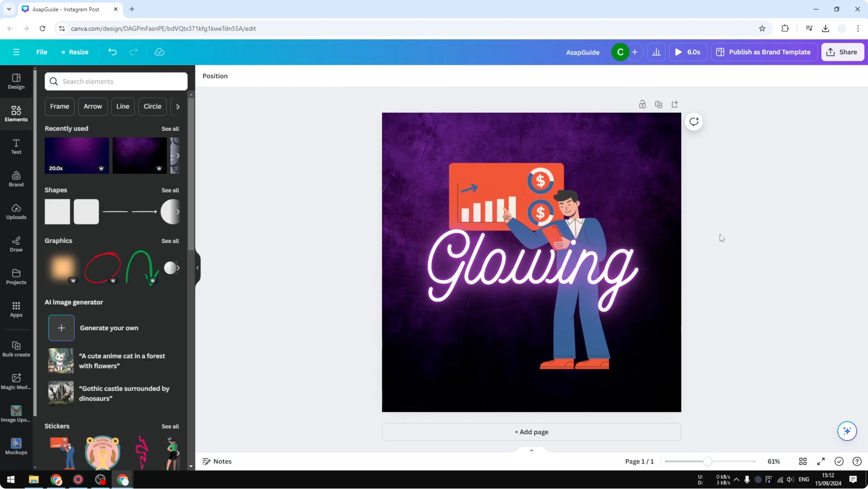Add new page via icon above canvas
Viewport: 868px width, 489px height.
(674, 104)
